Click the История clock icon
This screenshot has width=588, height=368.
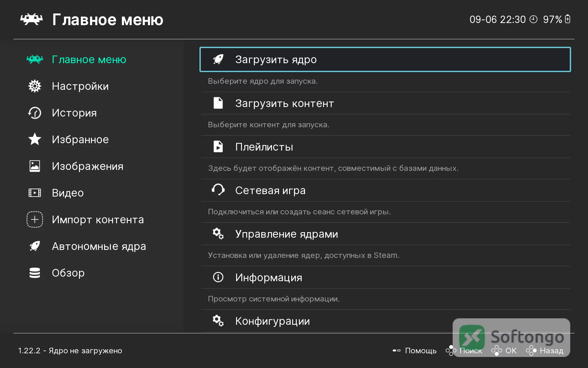point(35,113)
